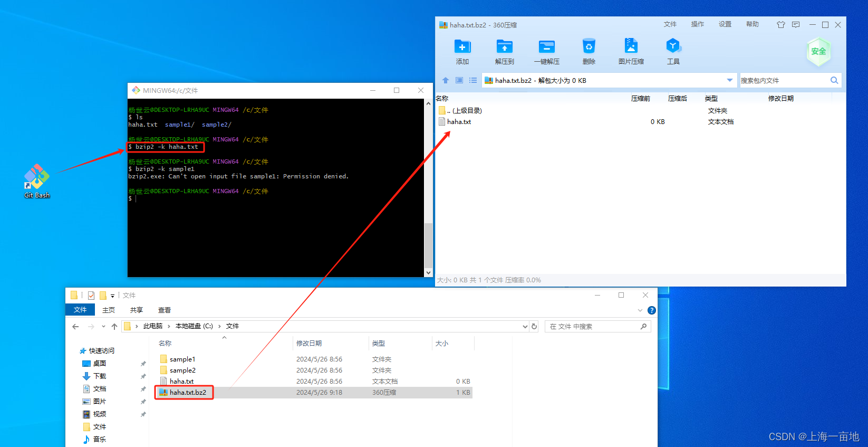Switch to 主页 ribbon tab
The image size is (868, 447).
109,310
